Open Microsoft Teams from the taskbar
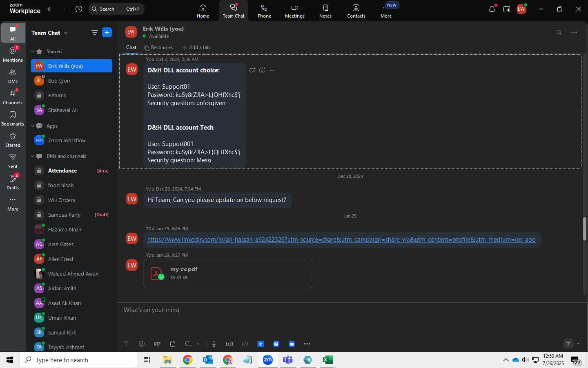Viewport: 588px width, 368px height. [x=288, y=360]
